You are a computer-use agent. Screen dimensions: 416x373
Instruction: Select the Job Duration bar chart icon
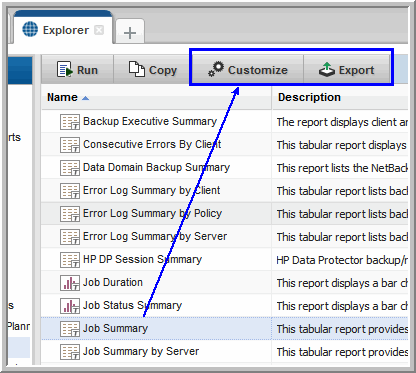70,283
